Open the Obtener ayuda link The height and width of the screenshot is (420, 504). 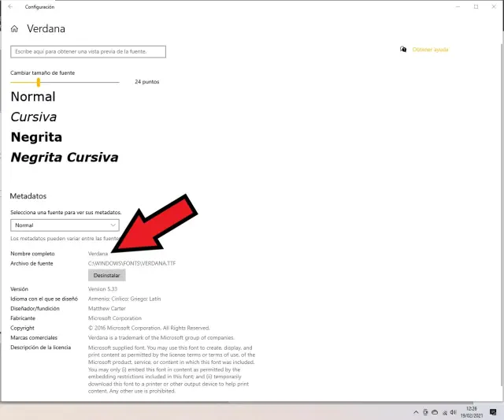430,50
